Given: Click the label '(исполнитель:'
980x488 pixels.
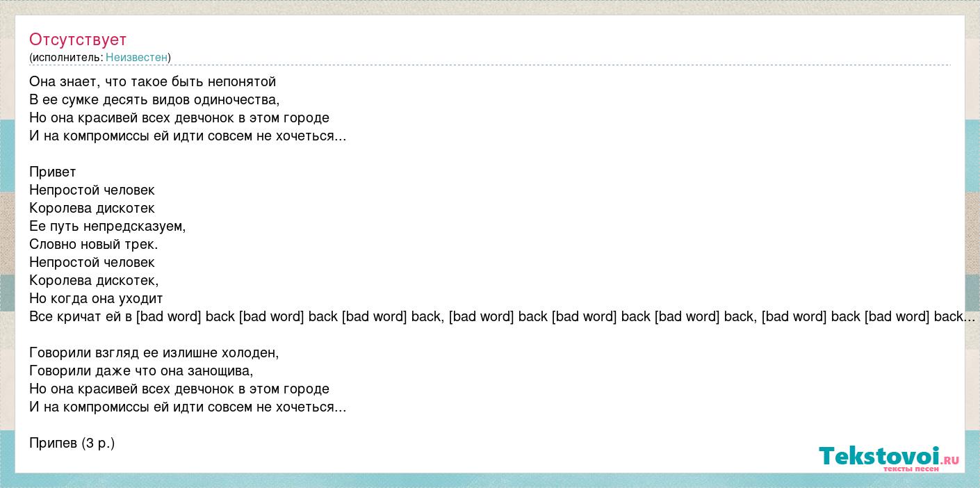Looking at the screenshot, I should click(x=66, y=58).
